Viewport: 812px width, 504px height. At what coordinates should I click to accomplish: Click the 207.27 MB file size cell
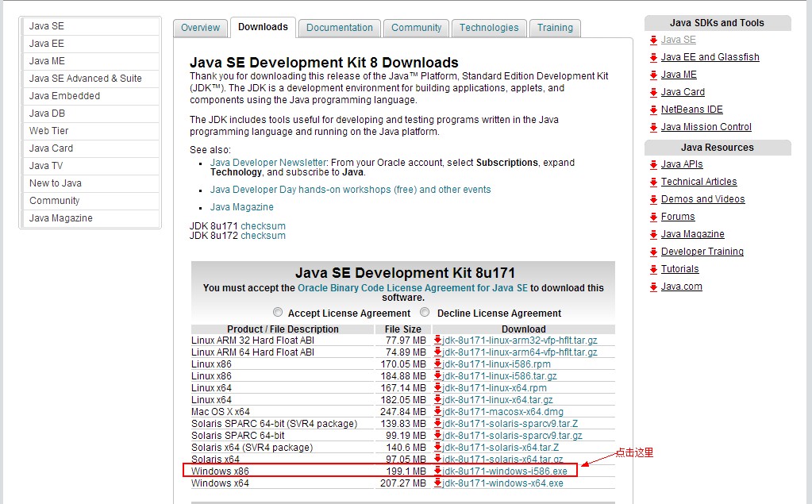pyautogui.click(x=403, y=483)
